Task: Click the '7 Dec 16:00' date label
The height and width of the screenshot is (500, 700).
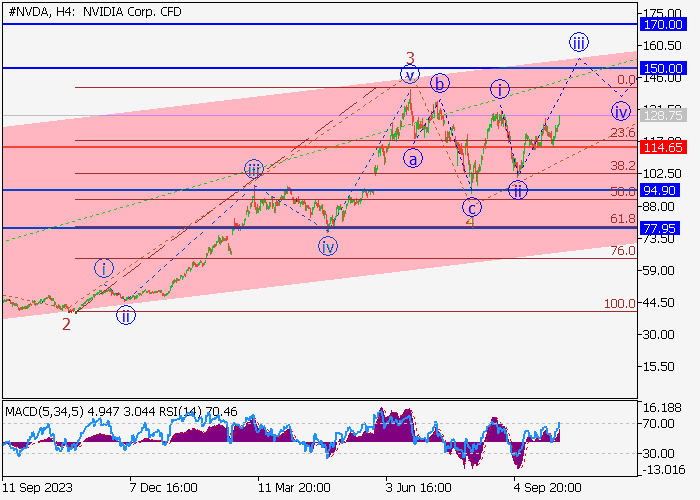Action: (x=163, y=488)
